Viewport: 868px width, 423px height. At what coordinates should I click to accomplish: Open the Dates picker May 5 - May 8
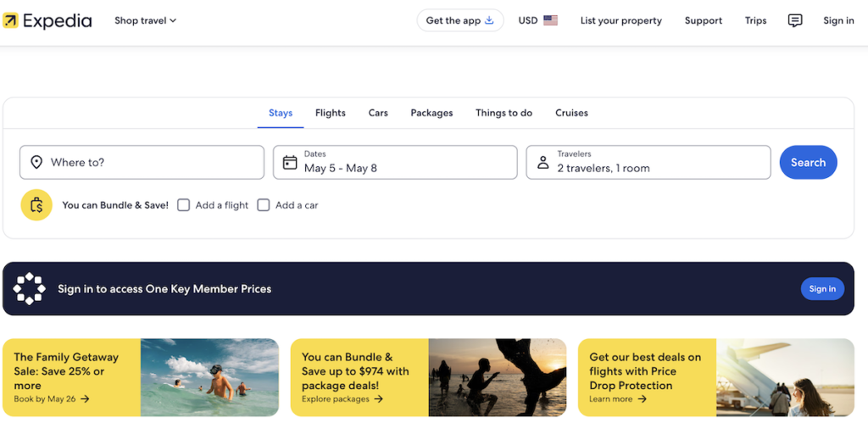pyautogui.click(x=395, y=162)
